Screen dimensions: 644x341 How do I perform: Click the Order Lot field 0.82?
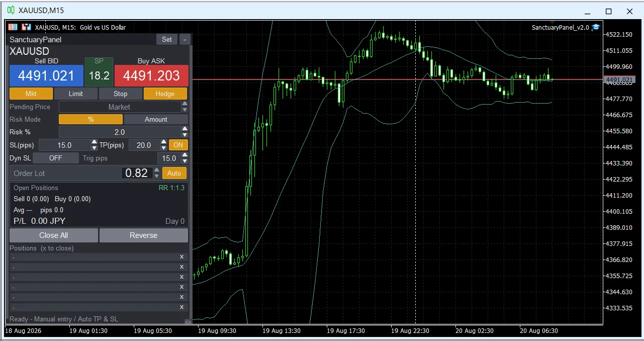coord(137,173)
